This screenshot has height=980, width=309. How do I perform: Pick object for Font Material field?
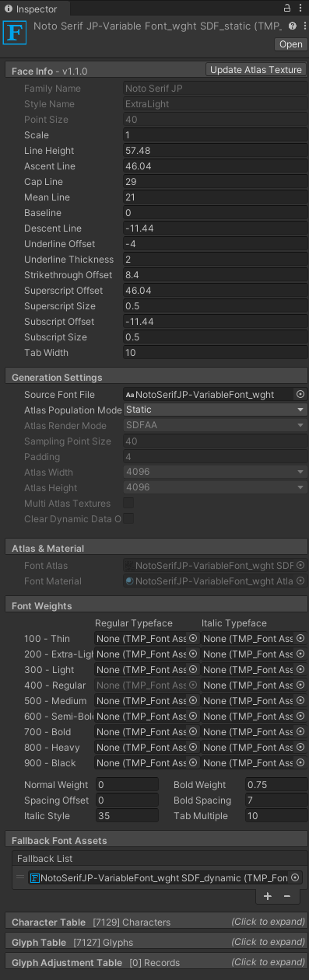[300, 581]
